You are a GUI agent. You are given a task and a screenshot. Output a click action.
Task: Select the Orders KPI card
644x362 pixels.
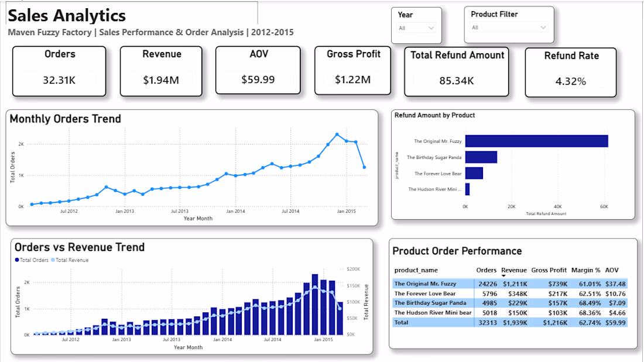59,71
